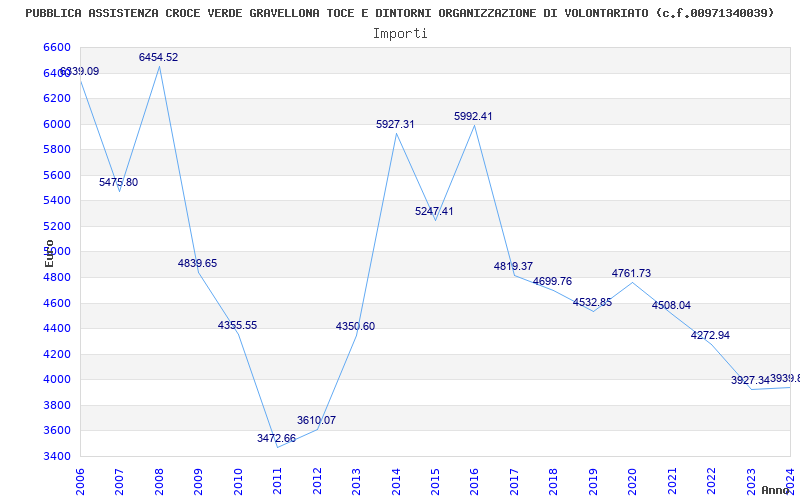Click the Euro y-axis label

click(49, 253)
